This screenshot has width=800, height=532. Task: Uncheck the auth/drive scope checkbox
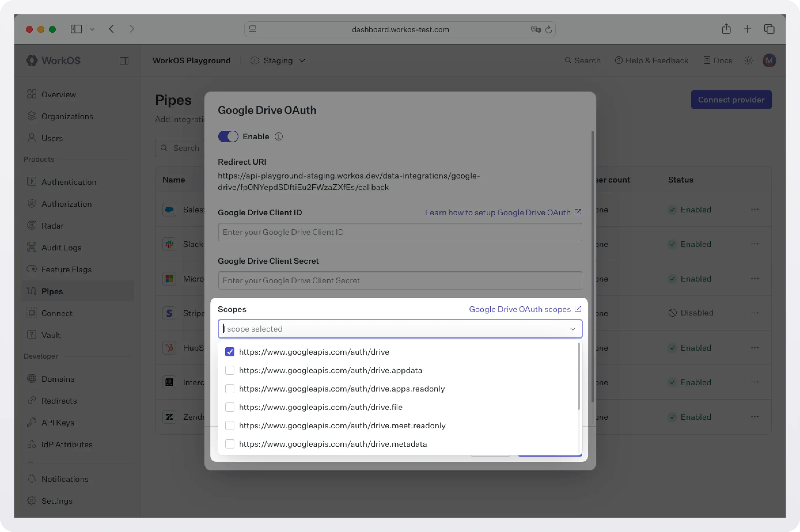point(230,352)
